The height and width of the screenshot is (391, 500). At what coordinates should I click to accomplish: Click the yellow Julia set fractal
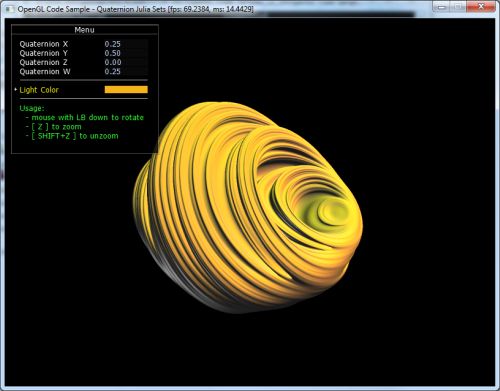pyautogui.click(x=247, y=207)
